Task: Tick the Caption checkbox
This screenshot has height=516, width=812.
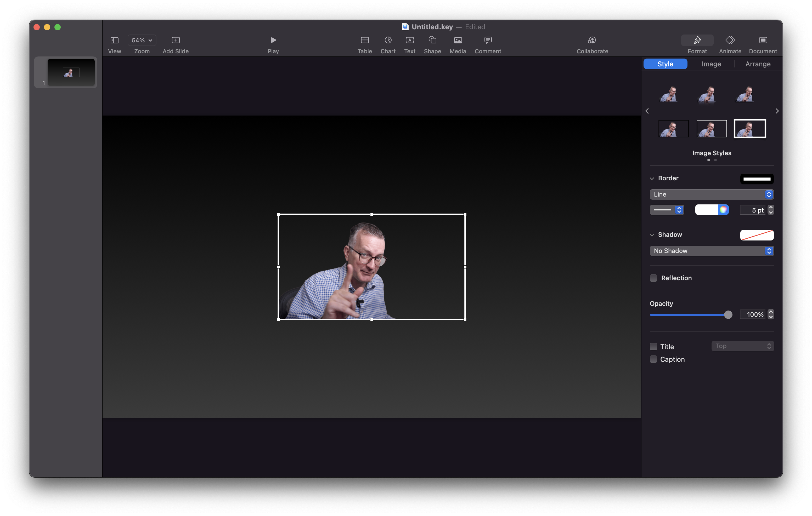Action: pos(653,359)
